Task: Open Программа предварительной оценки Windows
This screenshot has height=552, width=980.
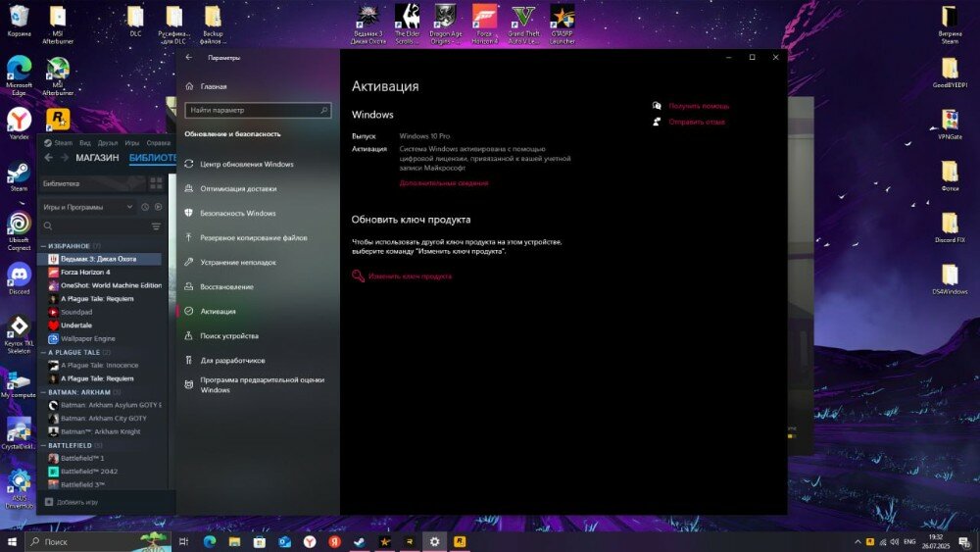Action: tap(262, 384)
